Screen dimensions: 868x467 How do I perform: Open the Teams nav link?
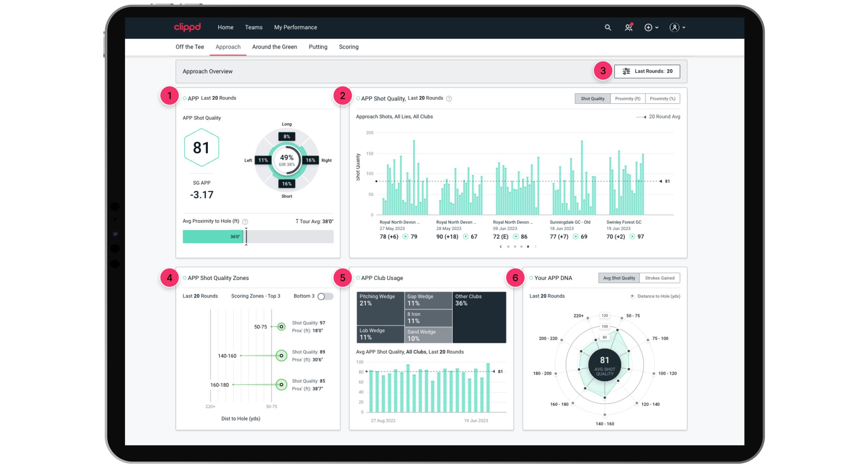(x=253, y=27)
